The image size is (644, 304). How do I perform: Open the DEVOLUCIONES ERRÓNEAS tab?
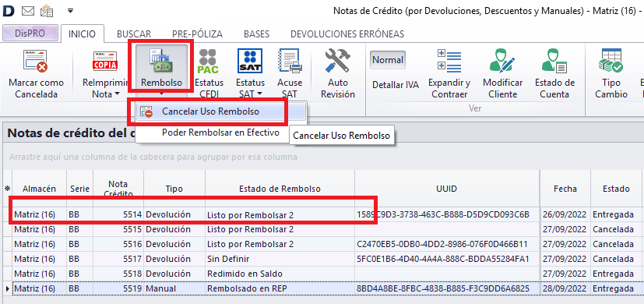[x=347, y=34]
